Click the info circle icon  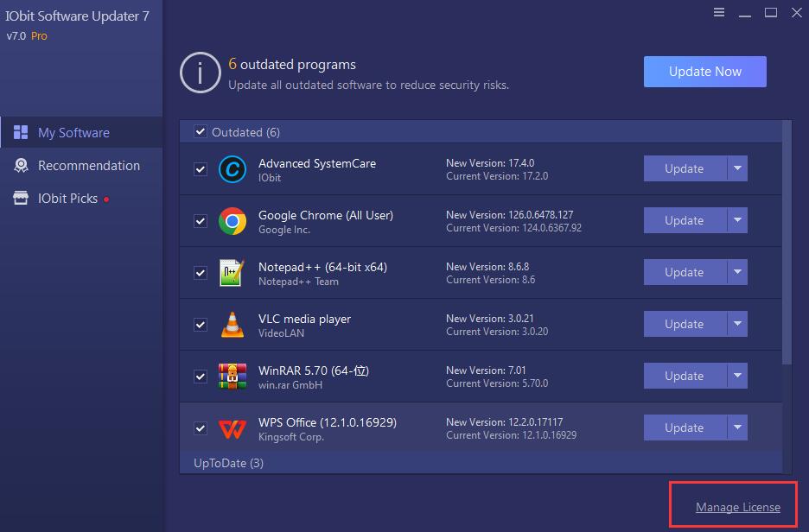click(201, 73)
